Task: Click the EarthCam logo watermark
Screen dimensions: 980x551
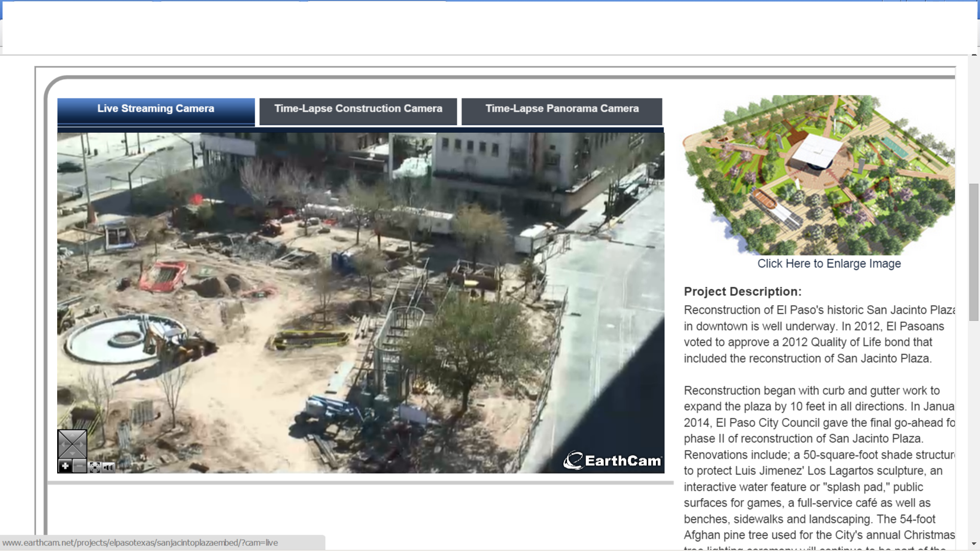Action: (x=612, y=461)
